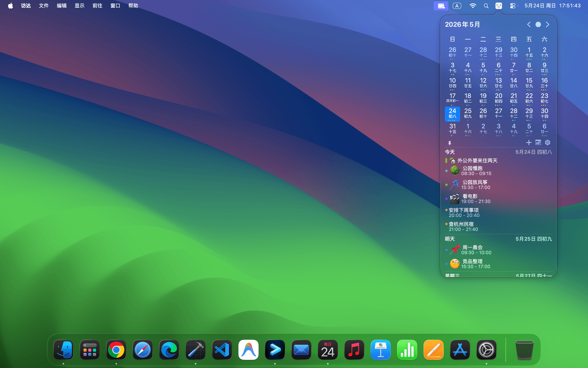
Task: Open Calendar app via calendar grid icon
Action: point(538,143)
